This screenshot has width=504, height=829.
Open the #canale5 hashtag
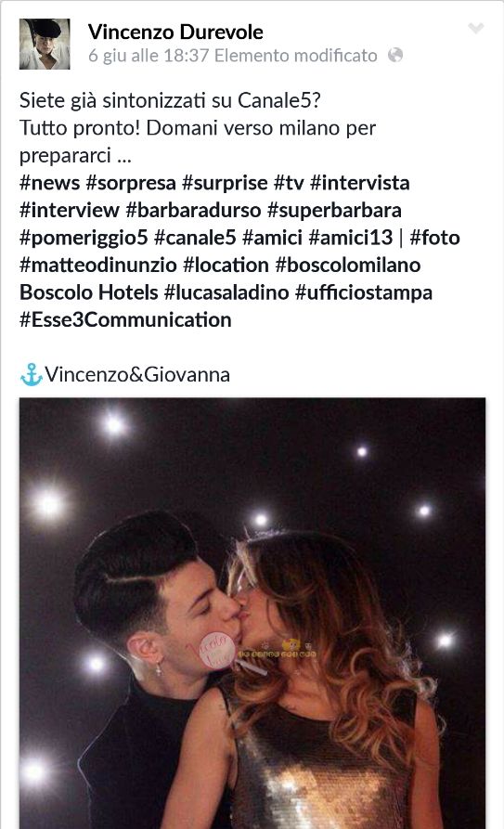(x=195, y=238)
